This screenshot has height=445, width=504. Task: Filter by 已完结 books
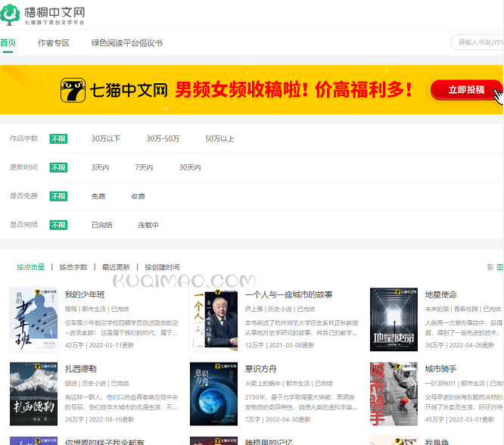(102, 225)
